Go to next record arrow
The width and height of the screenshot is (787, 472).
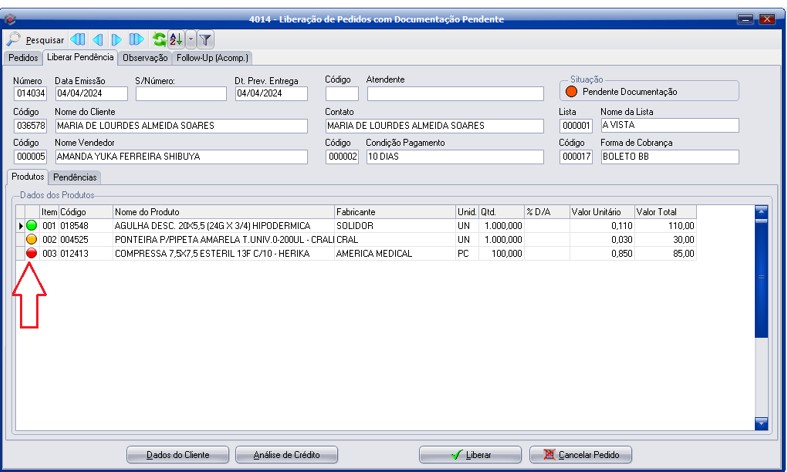click(117, 40)
